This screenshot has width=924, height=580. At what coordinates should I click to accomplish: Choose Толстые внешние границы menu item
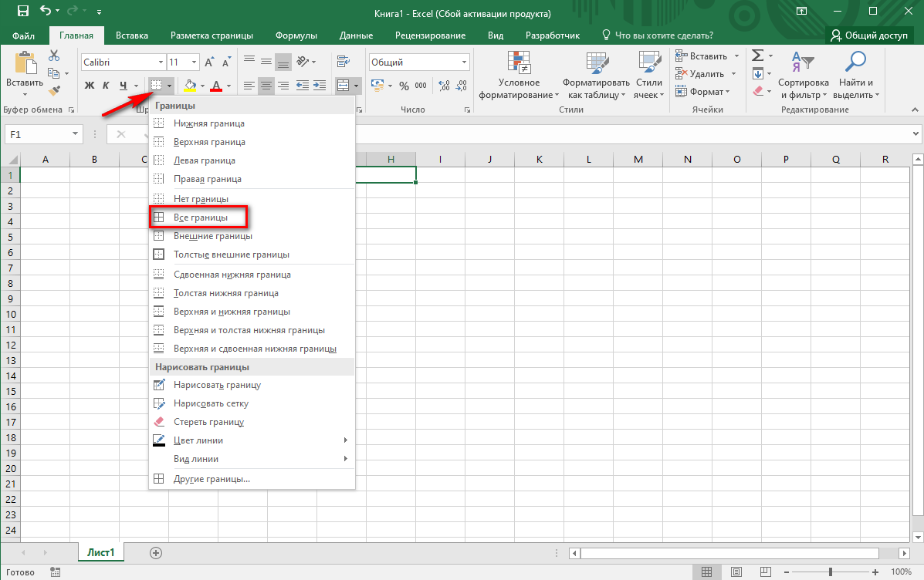pyautogui.click(x=252, y=255)
